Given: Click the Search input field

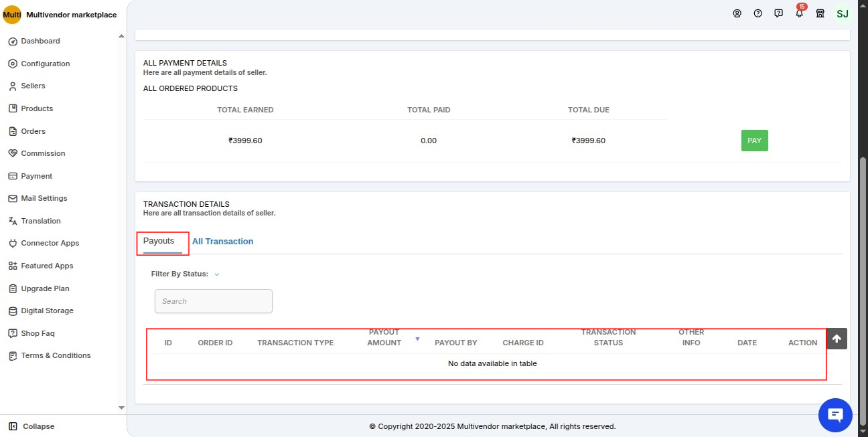Looking at the screenshot, I should [213, 301].
